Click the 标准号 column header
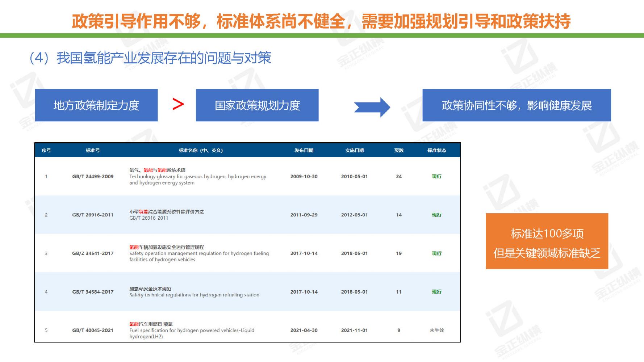The image size is (644, 362). tap(93, 151)
